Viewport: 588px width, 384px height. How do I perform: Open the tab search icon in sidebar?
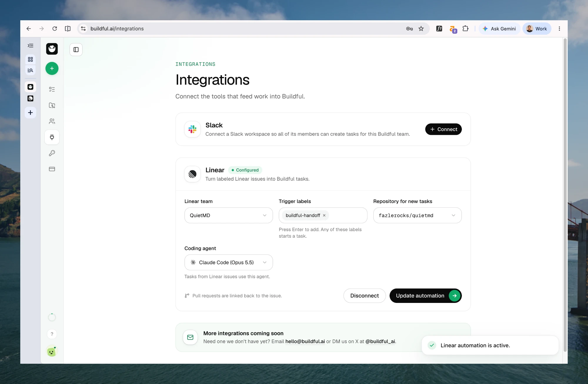click(x=30, y=70)
